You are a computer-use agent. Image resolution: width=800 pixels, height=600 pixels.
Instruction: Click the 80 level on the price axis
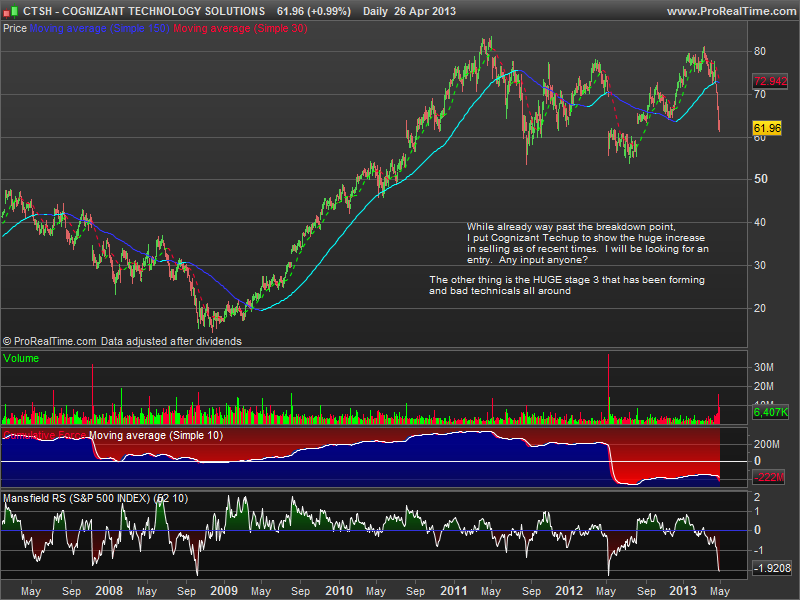760,51
